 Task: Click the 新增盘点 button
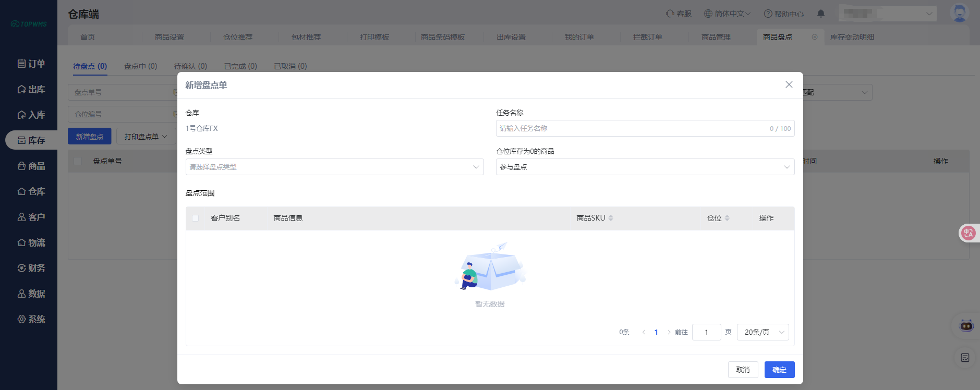[90, 136]
